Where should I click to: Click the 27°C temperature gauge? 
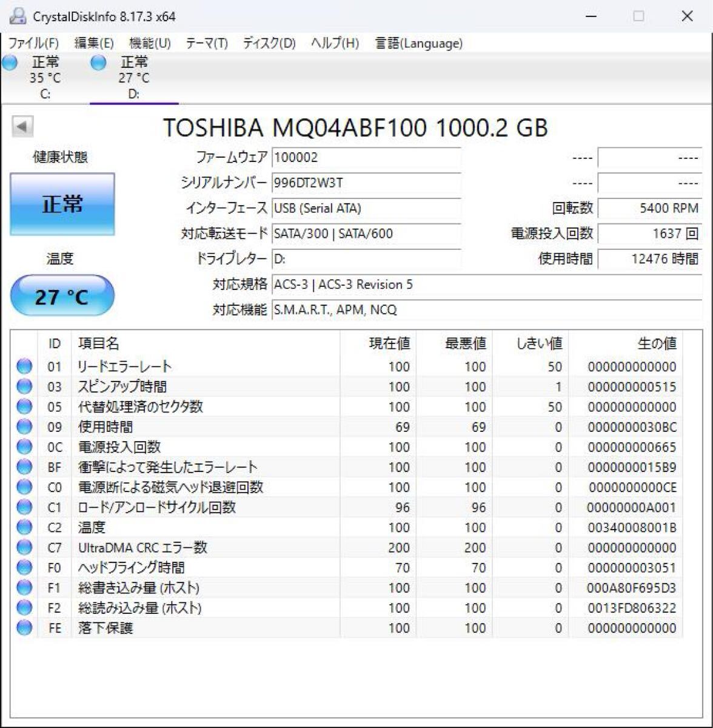[x=62, y=295]
